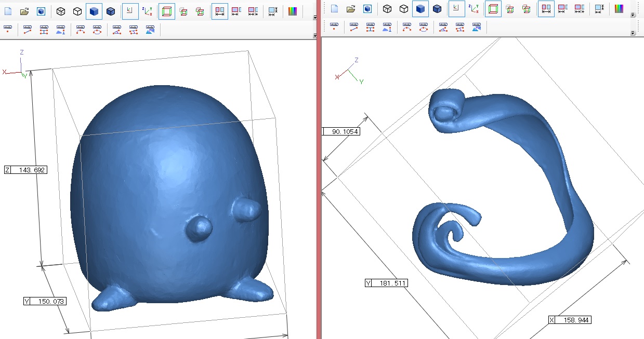Toggle red-green bounding box in ribbon window
Viewport: 644px width, 339px height.
coord(493,8)
